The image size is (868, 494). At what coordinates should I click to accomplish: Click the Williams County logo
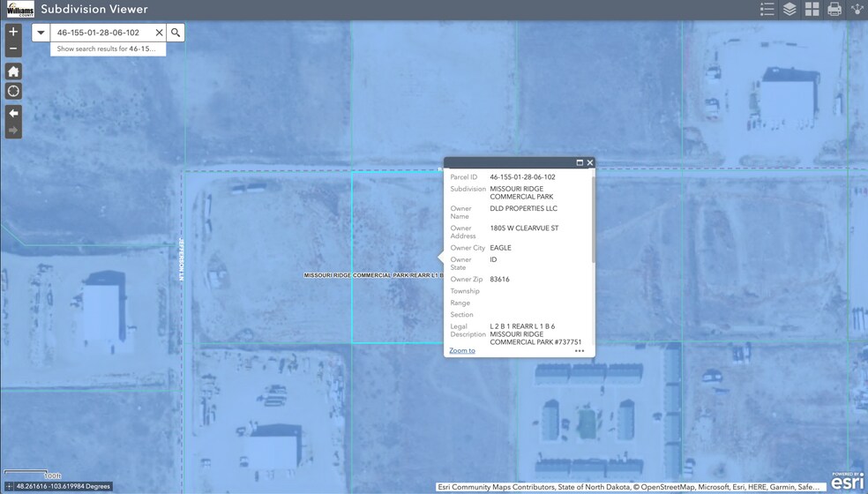point(20,10)
